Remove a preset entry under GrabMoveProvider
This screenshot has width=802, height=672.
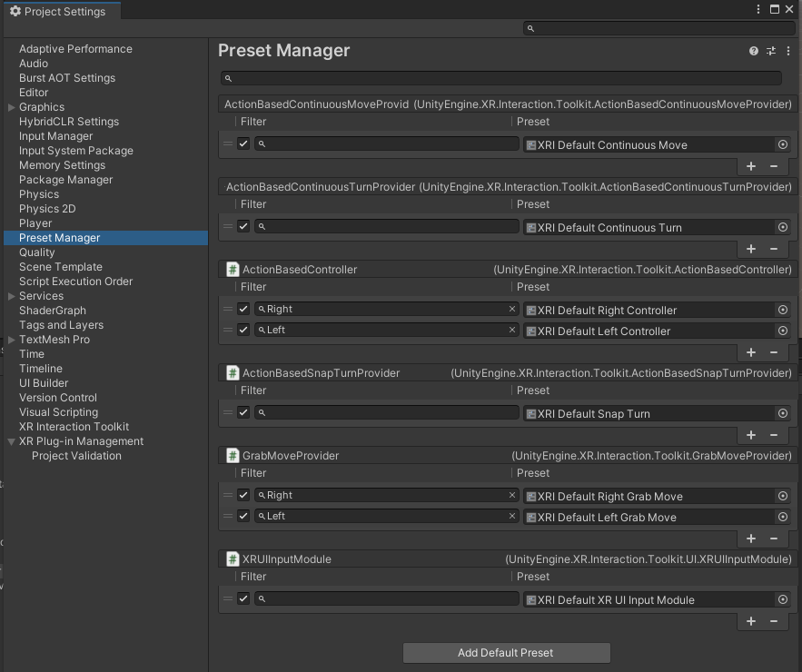(x=774, y=539)
